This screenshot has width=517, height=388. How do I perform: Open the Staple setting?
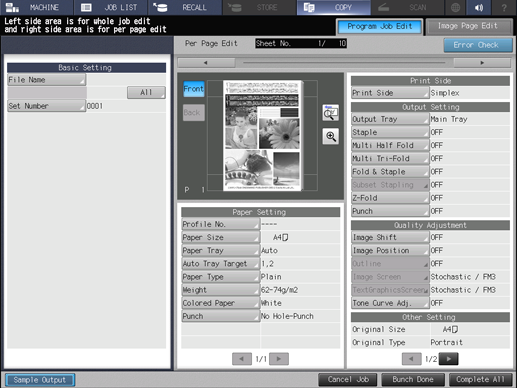tap(390, 132)
